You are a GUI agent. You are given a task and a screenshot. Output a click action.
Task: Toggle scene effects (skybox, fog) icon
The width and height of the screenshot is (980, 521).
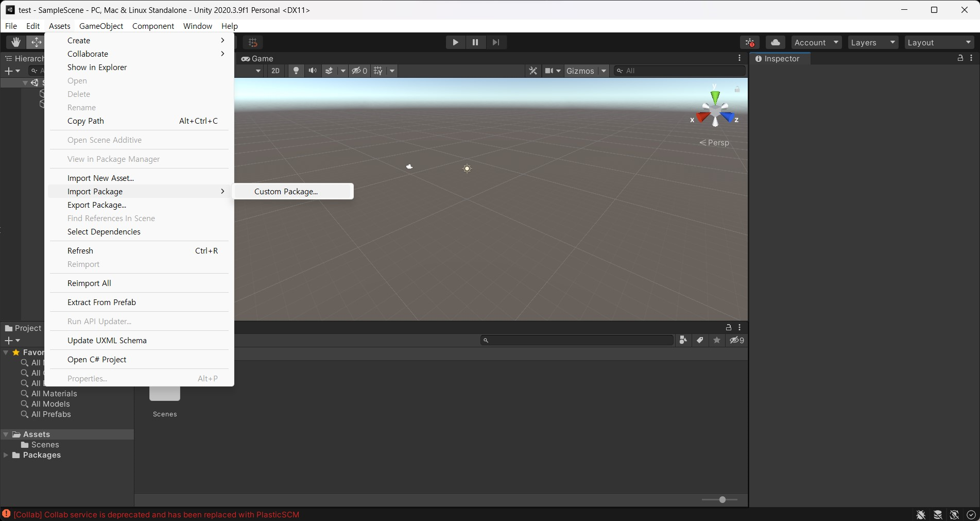pyautogui.click(x=329, y=71)
